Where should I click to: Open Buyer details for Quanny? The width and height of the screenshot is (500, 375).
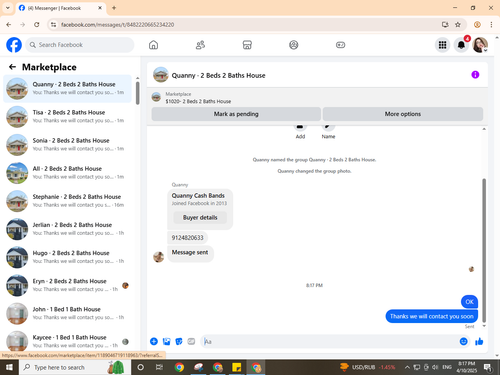200,217
